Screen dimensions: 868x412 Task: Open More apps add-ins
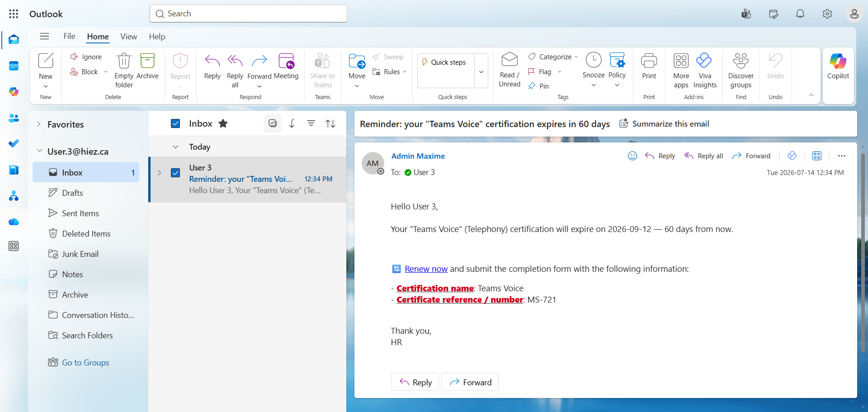[681, 70]
